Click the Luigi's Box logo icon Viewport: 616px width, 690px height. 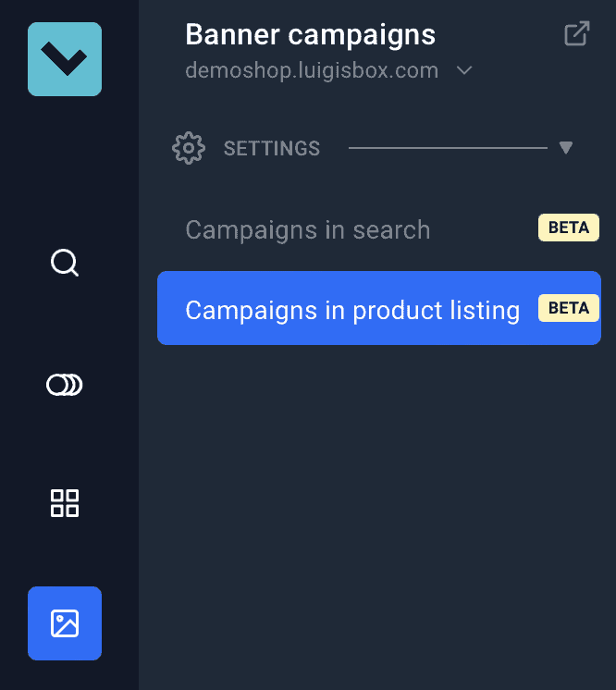pos(65,59)
